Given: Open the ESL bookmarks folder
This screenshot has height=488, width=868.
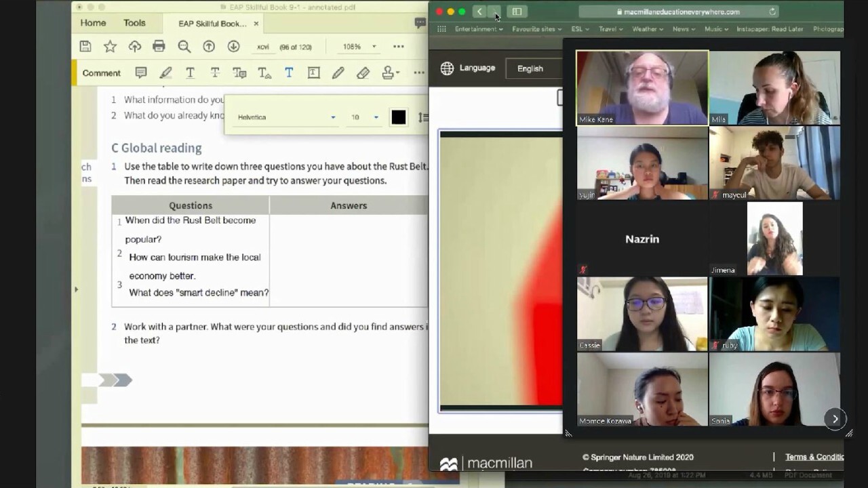Looking at the screenshot, I should [x=580, y=29].
